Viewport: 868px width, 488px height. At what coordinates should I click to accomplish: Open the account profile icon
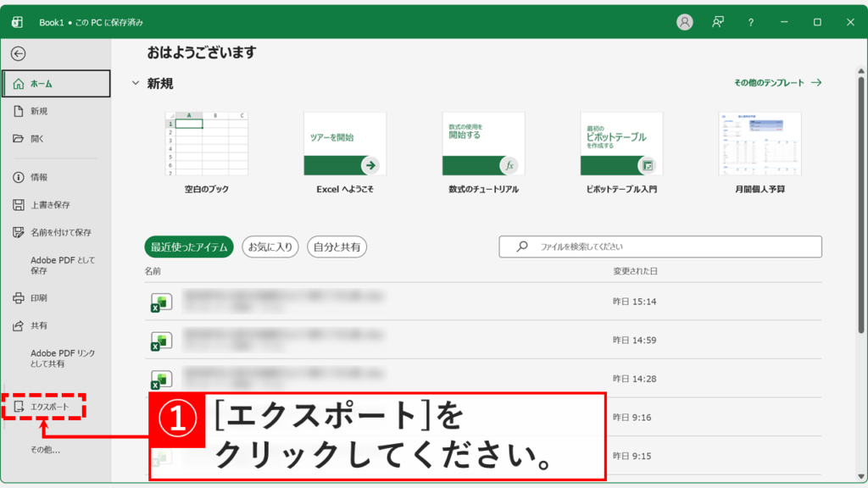685,22
